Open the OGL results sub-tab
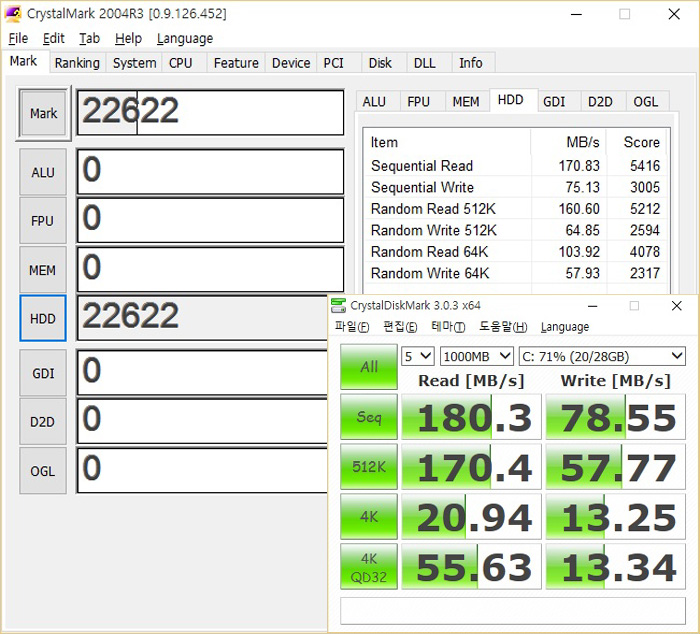Viewport: 700px width, 634px height. pos(646,102)
